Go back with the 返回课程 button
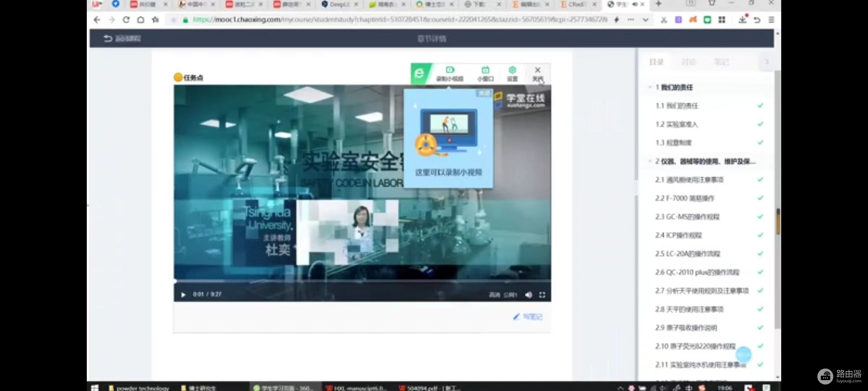 pos(122,38)
